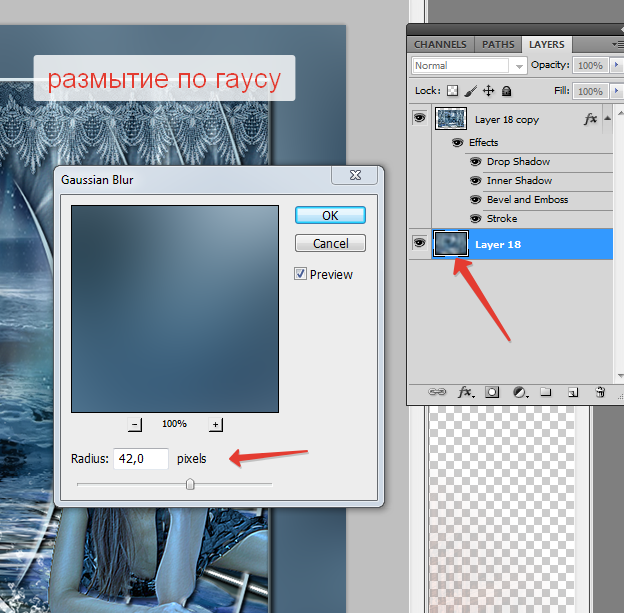Switch to the Paths tab
Image resolution: width=624 pixels, height=613 pixels.
[498, 45]
